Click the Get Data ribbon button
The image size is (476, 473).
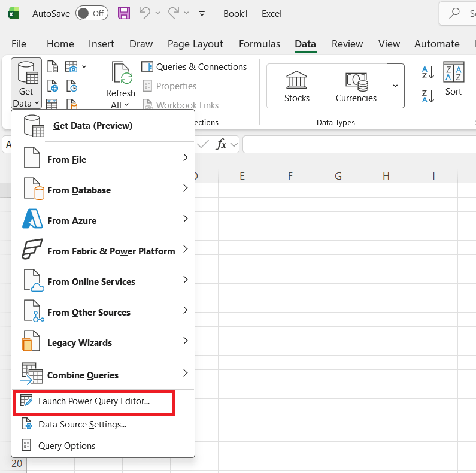click(26, 83)
